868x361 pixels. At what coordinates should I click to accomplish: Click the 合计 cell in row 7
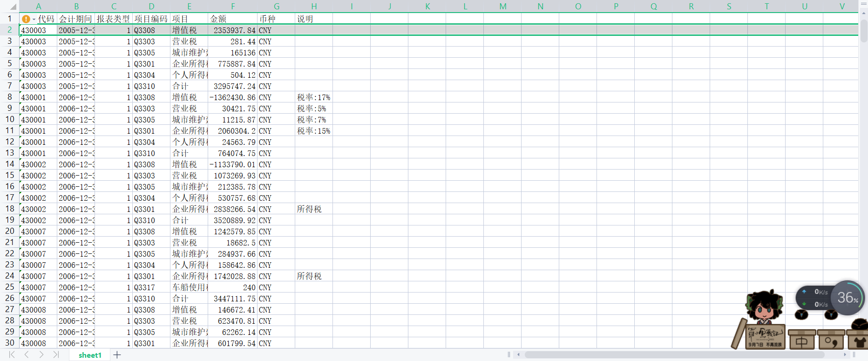point(189,86)
